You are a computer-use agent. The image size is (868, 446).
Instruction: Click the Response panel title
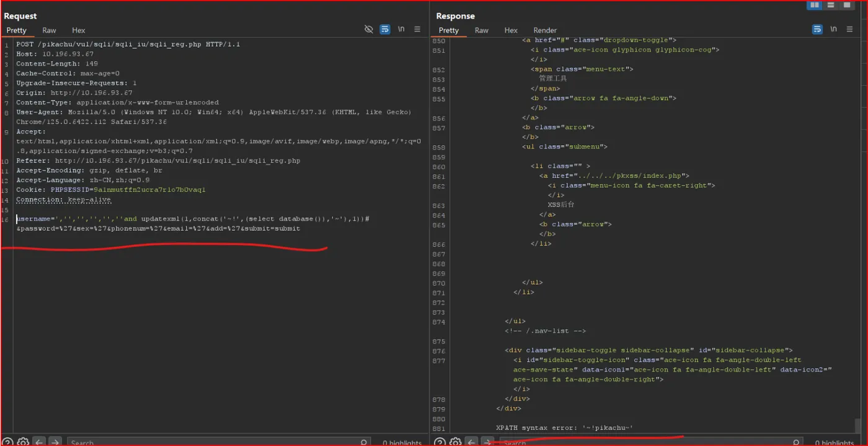pyautogui.click(x=455, y=16)
